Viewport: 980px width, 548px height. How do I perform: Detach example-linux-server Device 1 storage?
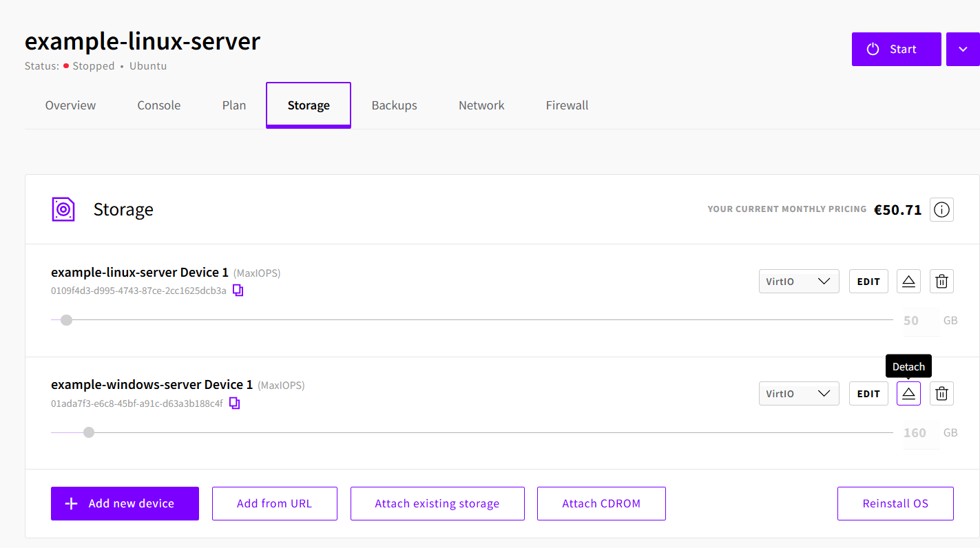click(908, 282)
